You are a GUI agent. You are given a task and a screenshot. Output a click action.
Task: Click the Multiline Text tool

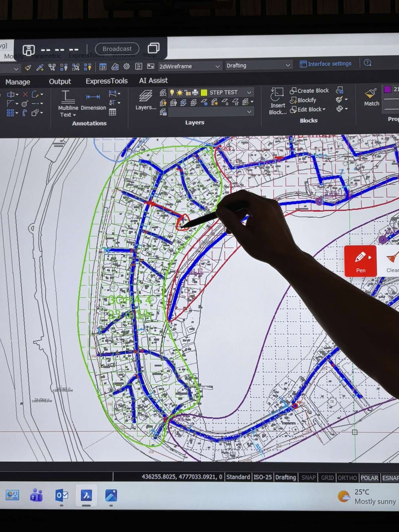[68, 104]
